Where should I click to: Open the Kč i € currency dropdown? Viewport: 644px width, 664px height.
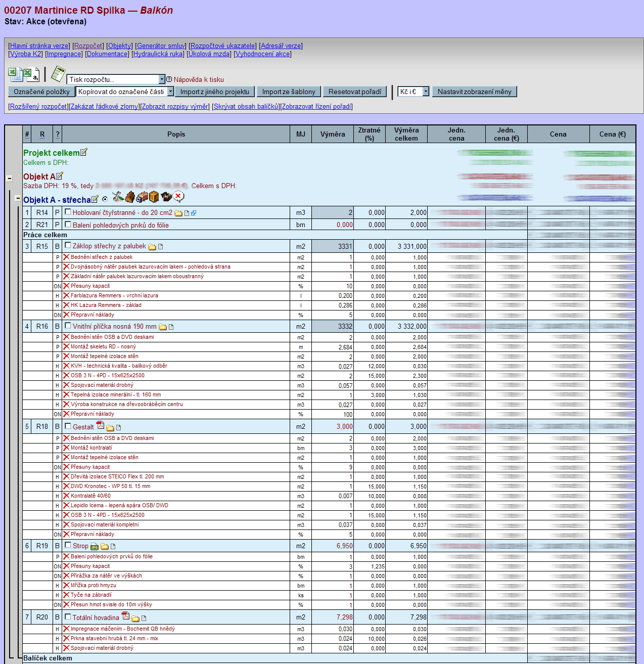click(x=413, y=92)
